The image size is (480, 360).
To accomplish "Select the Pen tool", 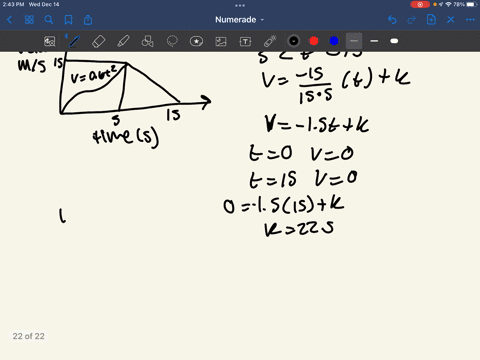I will (x=74, y=41).
